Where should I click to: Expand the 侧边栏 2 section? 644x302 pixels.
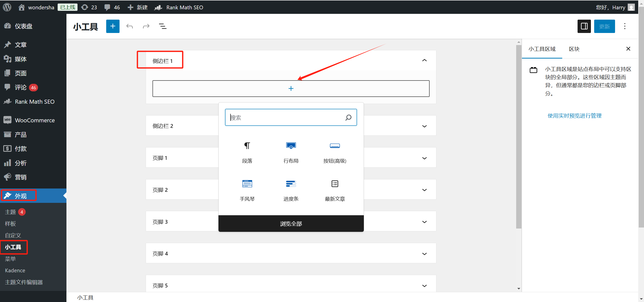tap(424, 126)
